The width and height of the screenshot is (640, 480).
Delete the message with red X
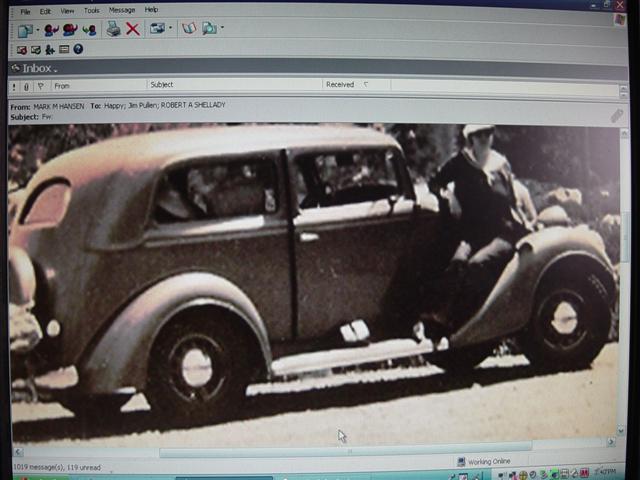[133, 29]
